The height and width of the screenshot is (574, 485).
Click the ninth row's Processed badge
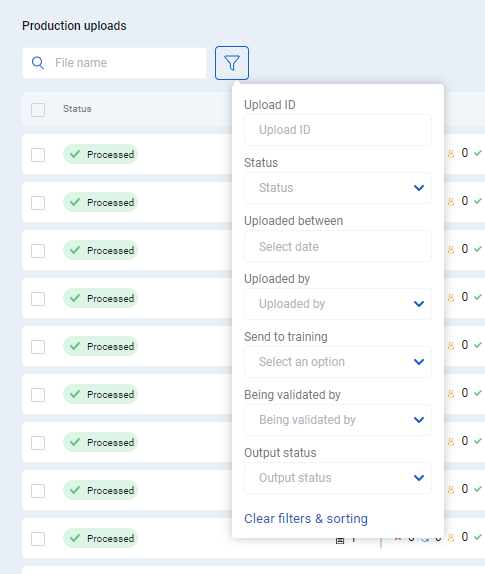pos(100,538)
